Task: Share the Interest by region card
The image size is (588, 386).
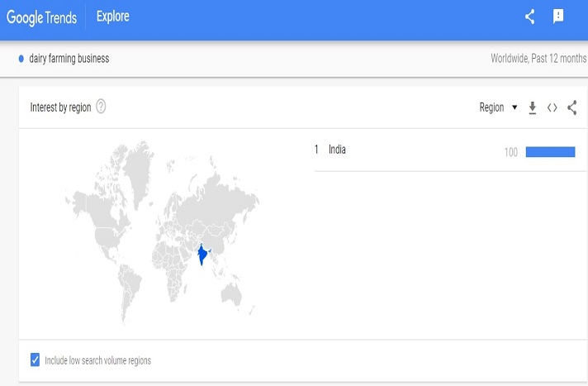Action: coord(571,107)
